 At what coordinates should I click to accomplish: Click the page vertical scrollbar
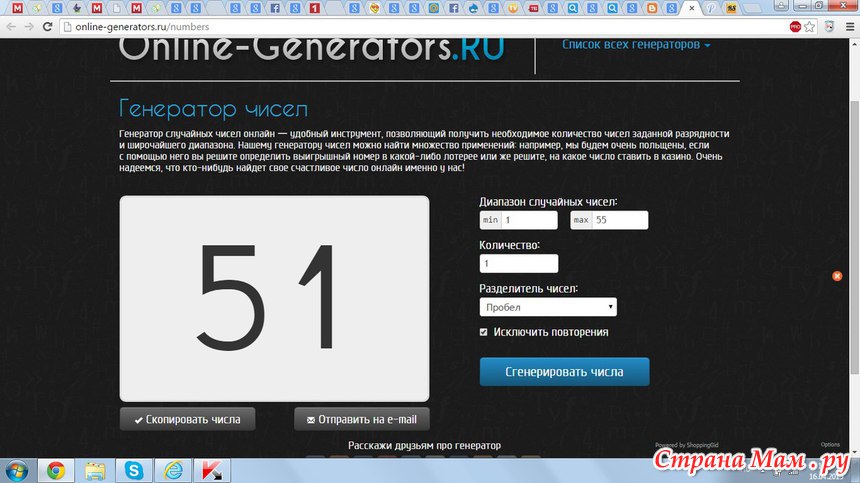pyautogui.click(x=855, y=238)
